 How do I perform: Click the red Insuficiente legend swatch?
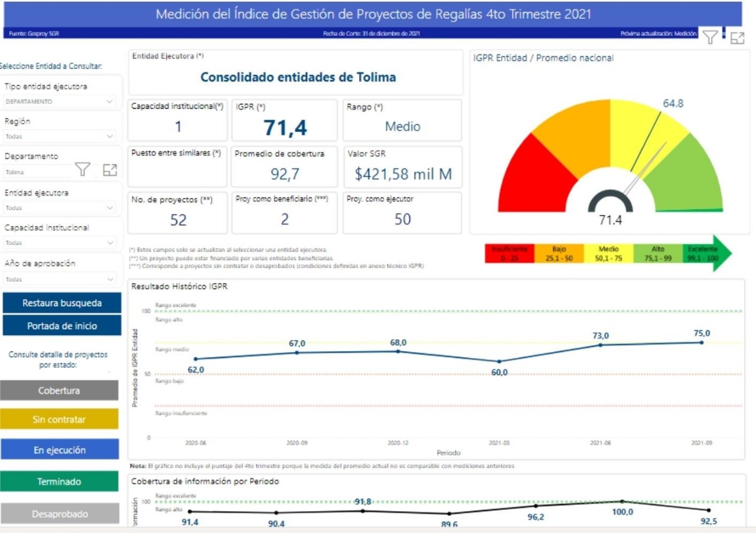click(x=509, y=254)
